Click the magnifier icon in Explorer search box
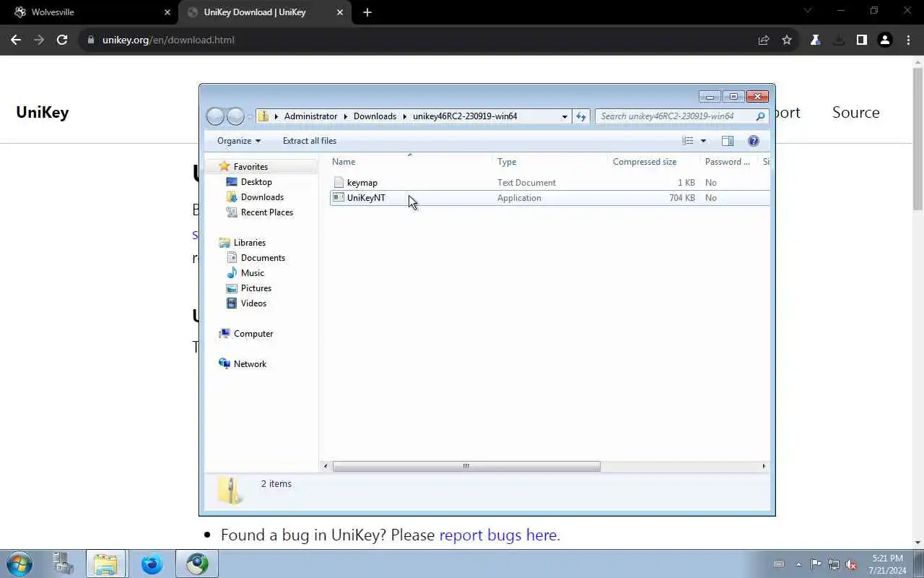The image size is (924, 578). (x=760, y=116)
